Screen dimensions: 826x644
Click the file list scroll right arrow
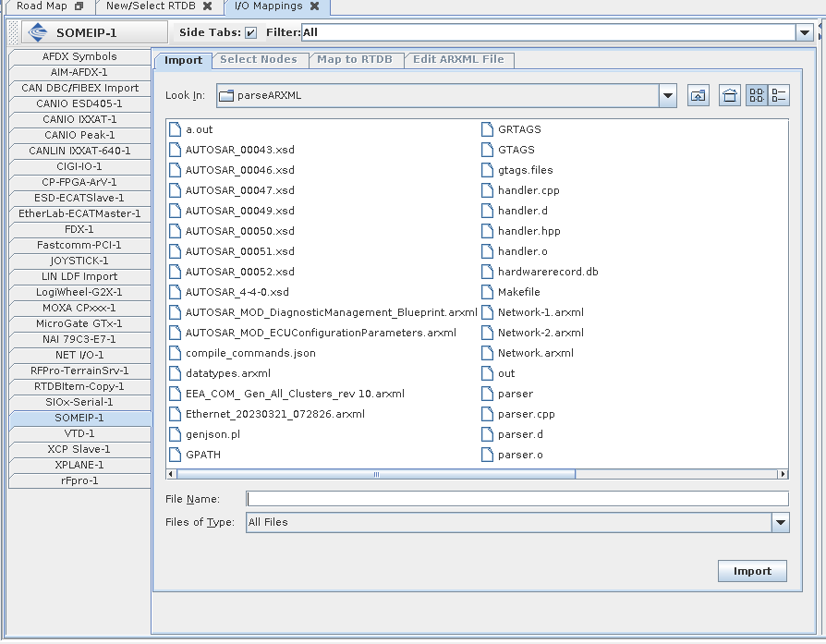pos(783,474)
